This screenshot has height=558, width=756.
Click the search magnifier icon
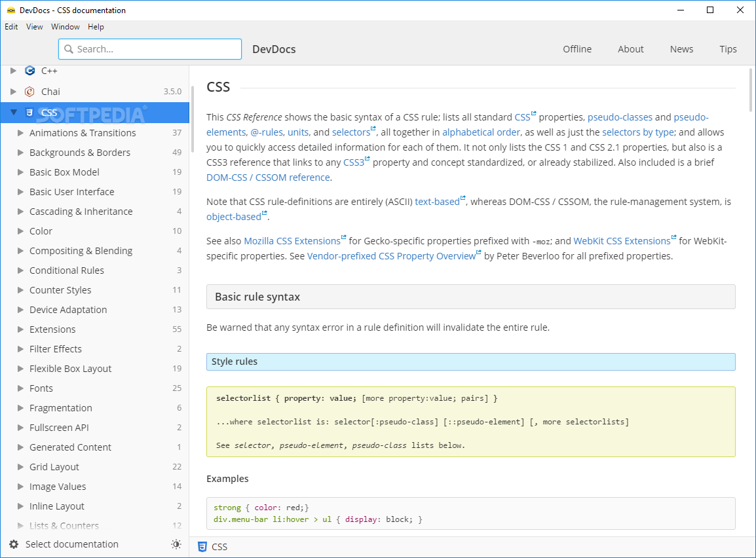[69, 49]
